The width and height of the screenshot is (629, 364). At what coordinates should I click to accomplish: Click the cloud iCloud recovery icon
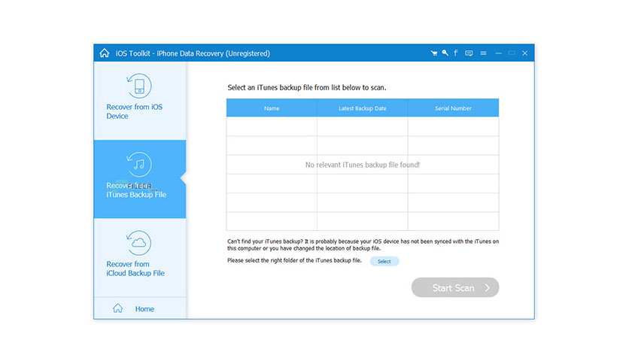click(139, 243)
